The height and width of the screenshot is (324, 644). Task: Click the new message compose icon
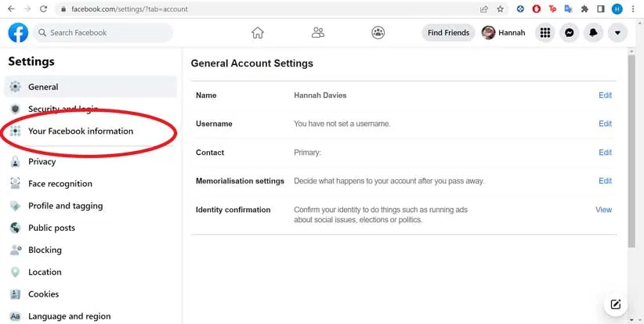pyautogui.click(x=616, y=304)
